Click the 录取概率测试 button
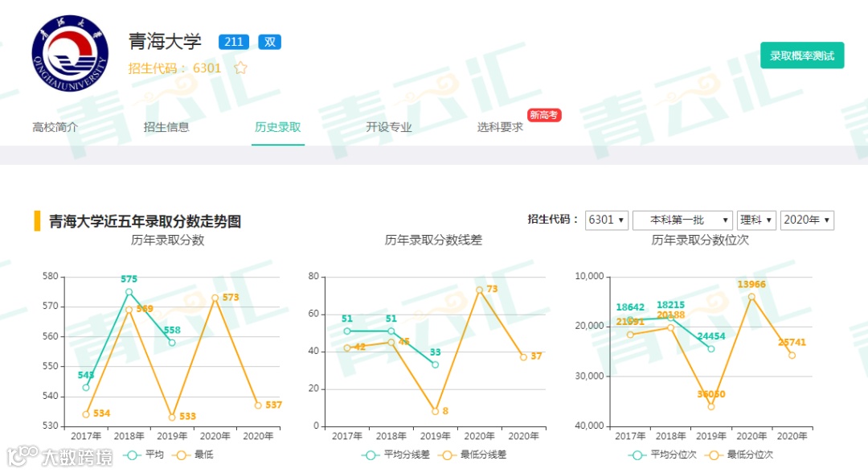The image size is (868, 473). tap(802, 56)
